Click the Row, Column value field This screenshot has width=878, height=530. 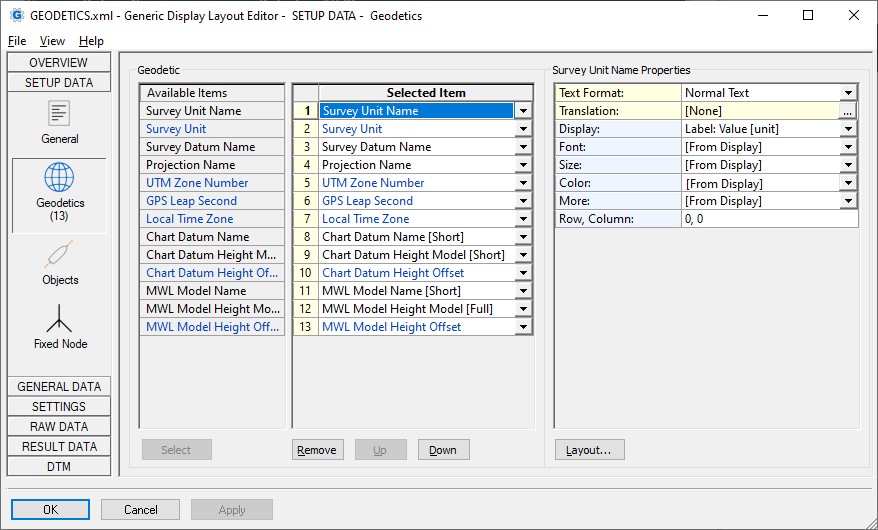click(768, 219)
